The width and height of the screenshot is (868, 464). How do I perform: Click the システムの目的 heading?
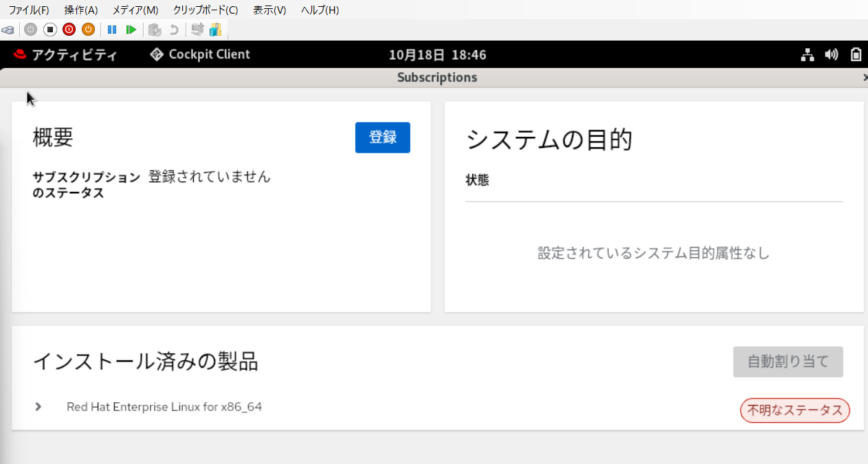click(x=548, y=140)
